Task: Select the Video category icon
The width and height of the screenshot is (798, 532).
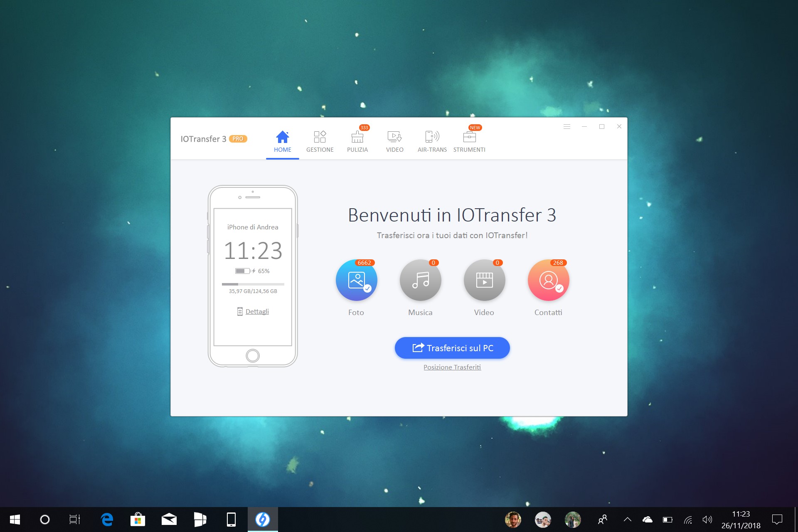Action: (485, 280)
